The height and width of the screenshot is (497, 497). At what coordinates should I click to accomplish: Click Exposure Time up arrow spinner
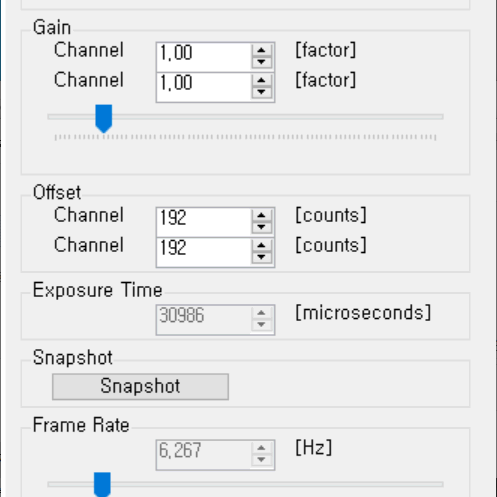(261, 313)
